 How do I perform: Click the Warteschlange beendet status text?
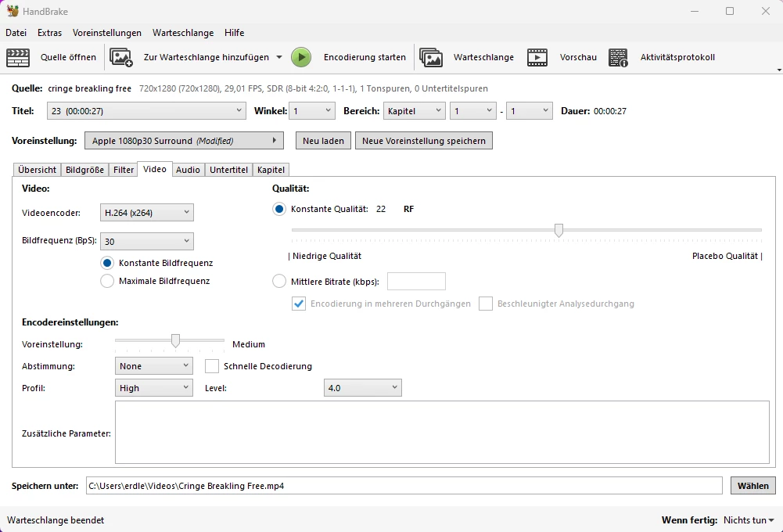[x=56, y=520]
